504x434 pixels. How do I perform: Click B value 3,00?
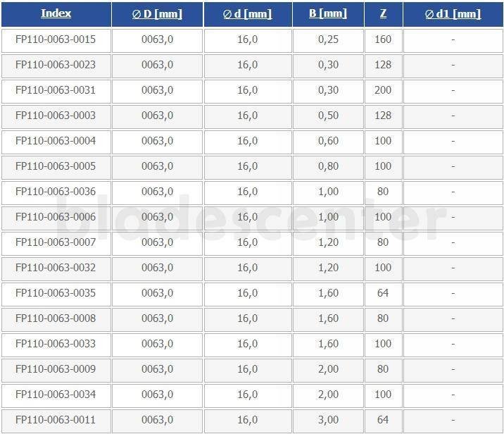coord(328,420)
